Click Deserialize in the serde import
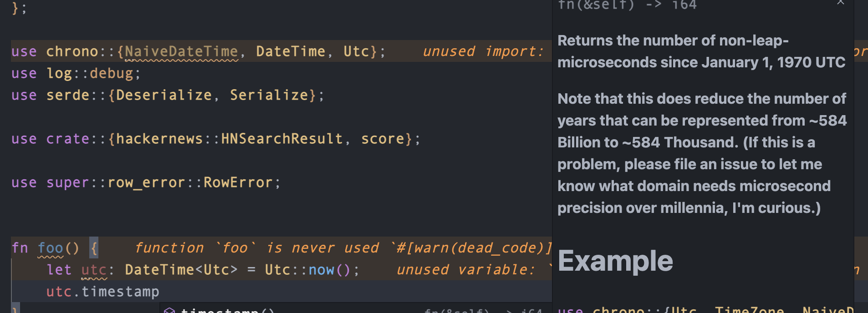This screenshot has width=868, height=313. (x=164, y=95)
